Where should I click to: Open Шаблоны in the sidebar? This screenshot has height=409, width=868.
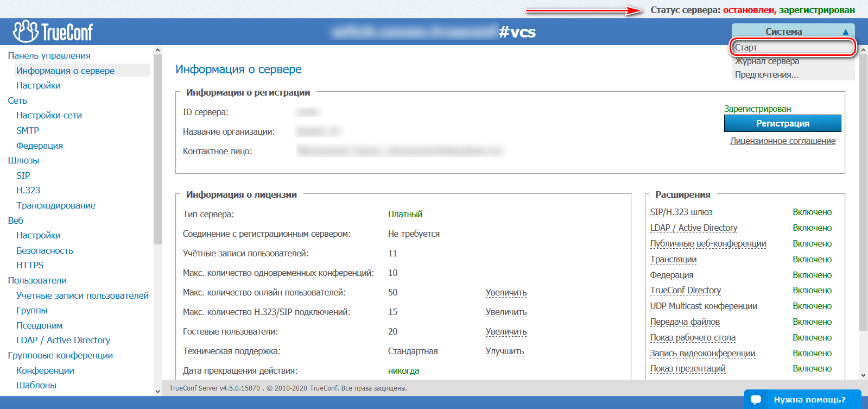click(x=36, y=385)
